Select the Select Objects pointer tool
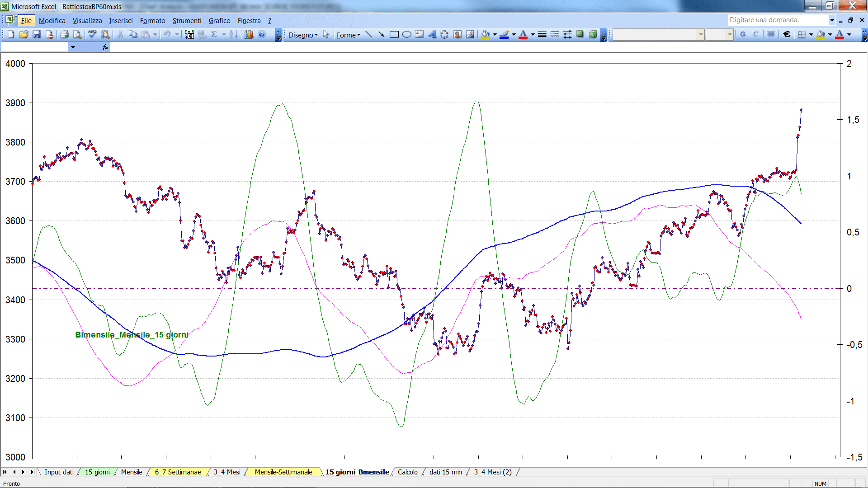This screenshot has height=488, width=868. [326, 35]
